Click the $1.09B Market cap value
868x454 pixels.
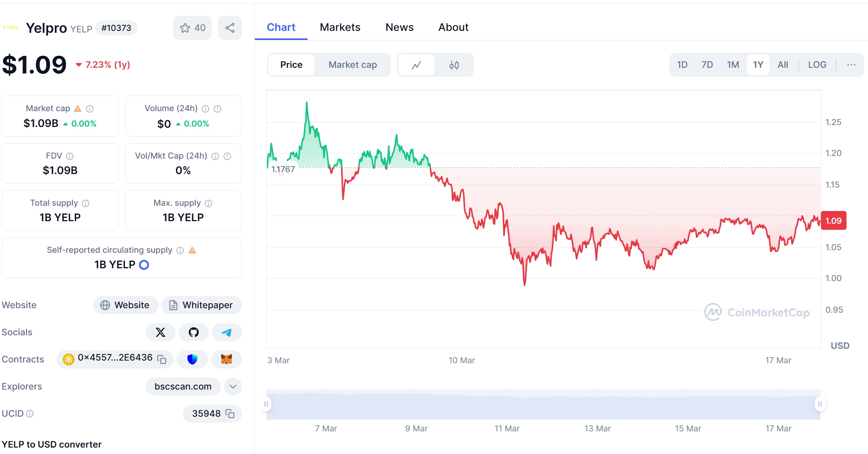(41, 124)
